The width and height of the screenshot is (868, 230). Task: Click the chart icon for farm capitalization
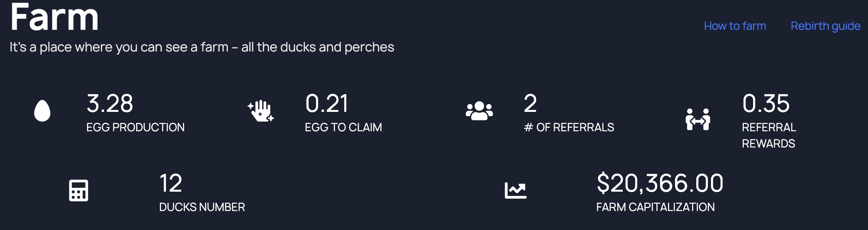[x=516, y=191]
